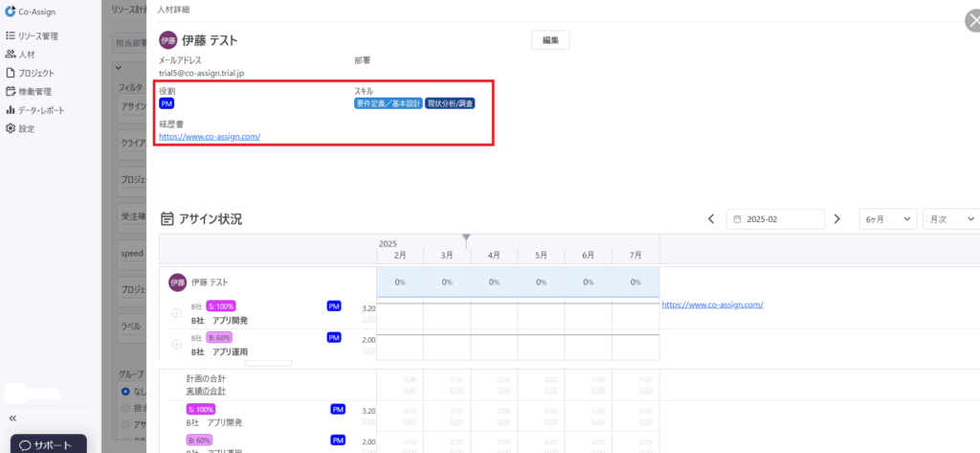Select the 2月 column header
Viewport: 980px width, 453px height.
(400, 256)
